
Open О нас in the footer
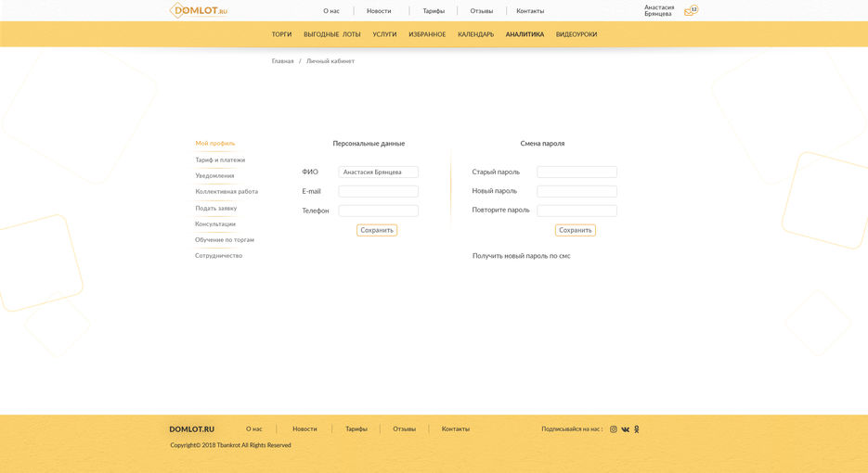pyautogui.click(x=254, y=429)
